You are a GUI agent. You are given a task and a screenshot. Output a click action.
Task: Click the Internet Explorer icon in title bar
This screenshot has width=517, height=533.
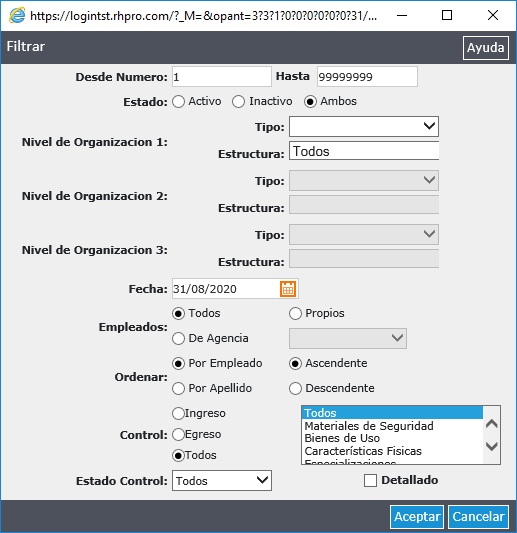pos(17,15)
